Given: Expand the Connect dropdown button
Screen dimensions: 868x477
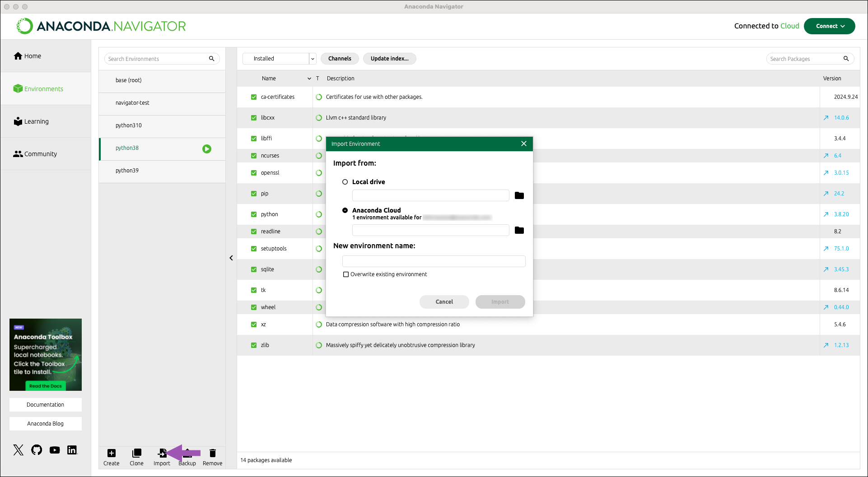Looking at the screenshot, I should [x=830, y=26].
